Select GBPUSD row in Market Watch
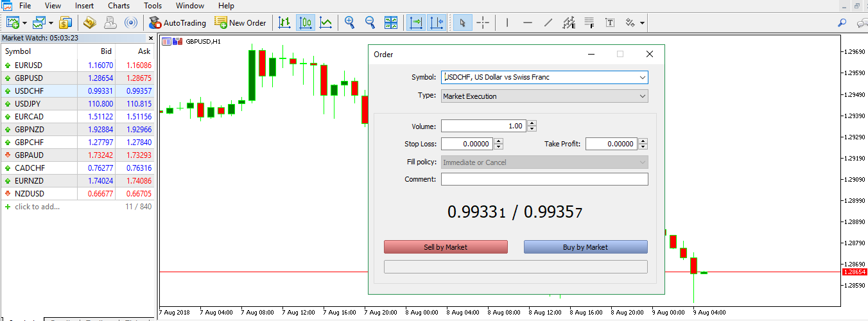Image resolution: width=868 pixels, height=321 pixels. coord(78,78)
